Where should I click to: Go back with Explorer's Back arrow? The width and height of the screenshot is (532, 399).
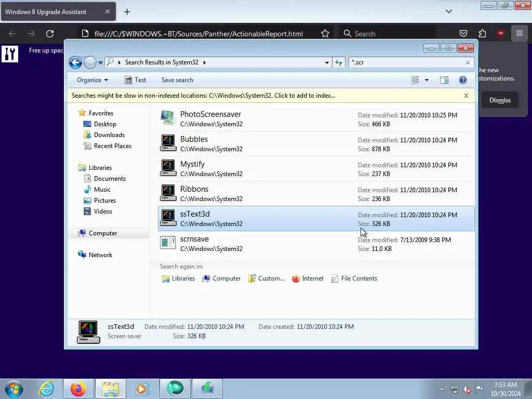pos(75,62)
